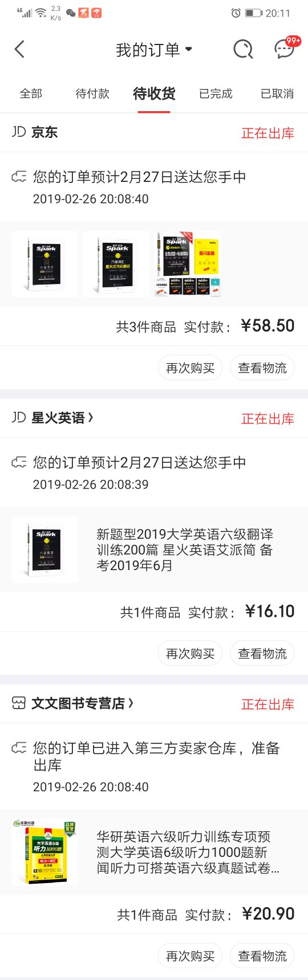Tap 再次购买 for the ¥58.50 order

click(191, 368)
